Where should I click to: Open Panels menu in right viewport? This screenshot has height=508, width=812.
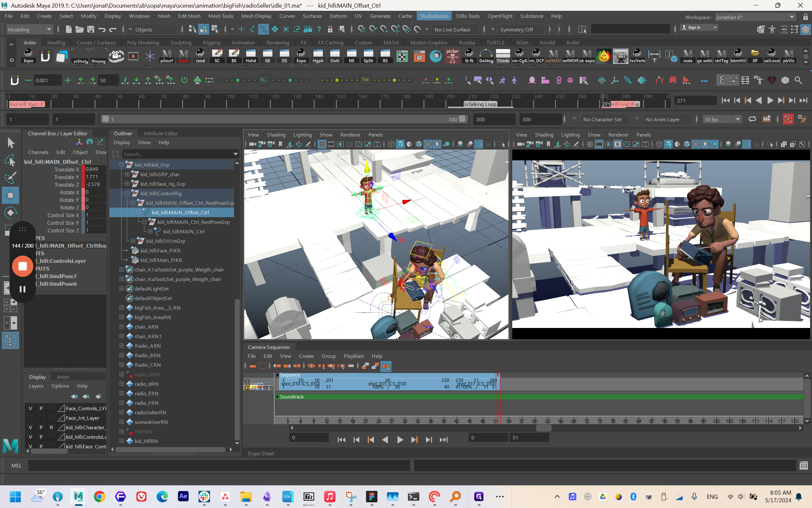click(643, 135)
